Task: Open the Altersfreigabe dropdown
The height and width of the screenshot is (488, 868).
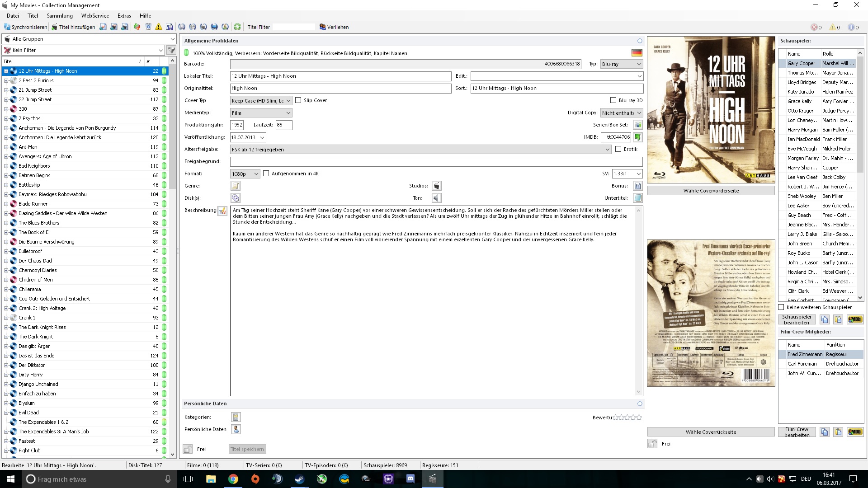Action: (607, 150)
